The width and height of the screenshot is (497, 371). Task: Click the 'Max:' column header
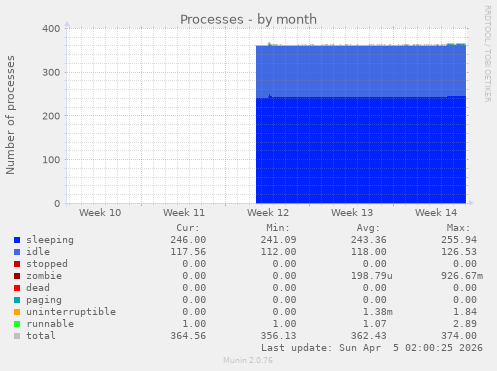pos(458,228)
